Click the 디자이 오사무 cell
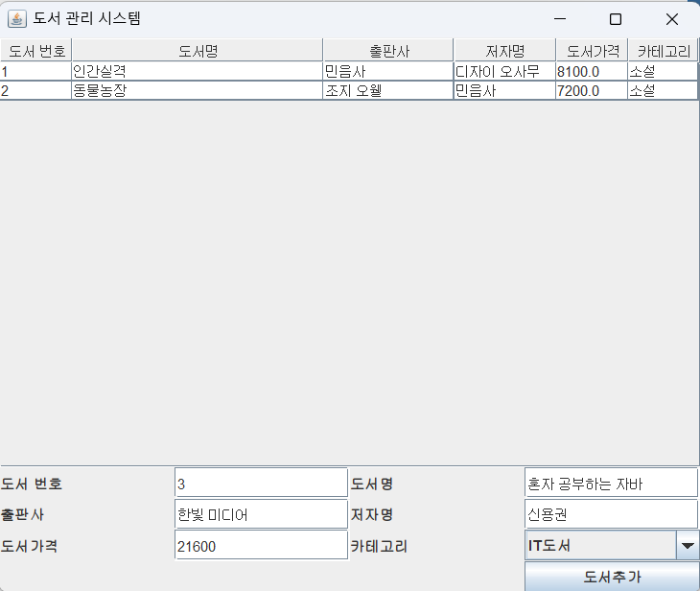This screenshot has height=591, width=700. [504, 71]
